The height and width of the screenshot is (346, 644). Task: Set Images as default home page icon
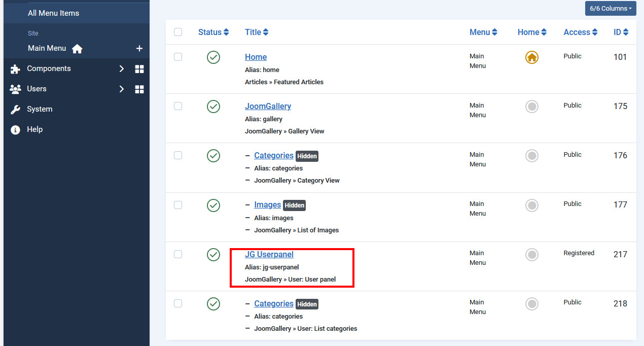[x=532, y=205]
